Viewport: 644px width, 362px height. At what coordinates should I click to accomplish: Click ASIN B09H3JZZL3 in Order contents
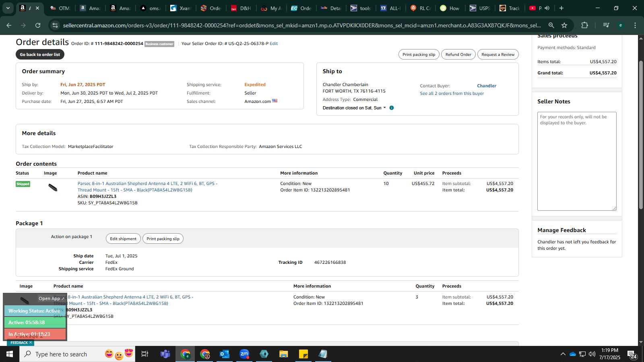(97, 196)
